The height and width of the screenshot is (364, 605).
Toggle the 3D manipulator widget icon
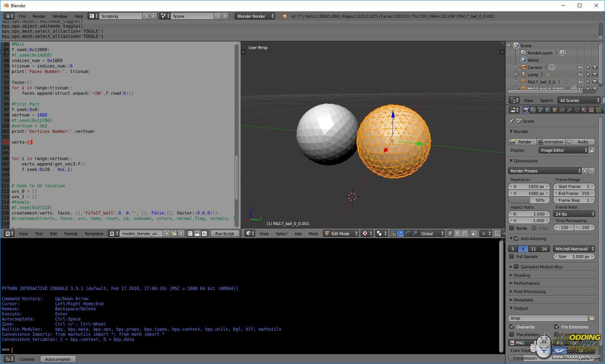(393, 234)
